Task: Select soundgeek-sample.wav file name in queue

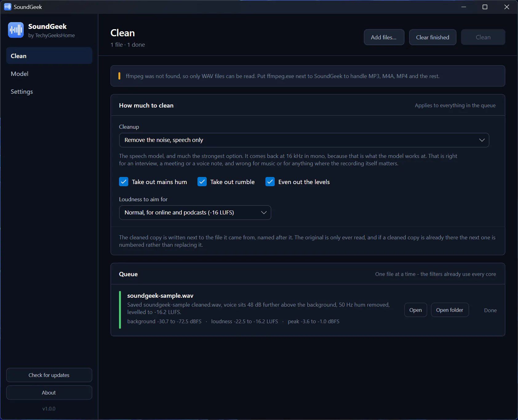Action: tap(160, 296)
